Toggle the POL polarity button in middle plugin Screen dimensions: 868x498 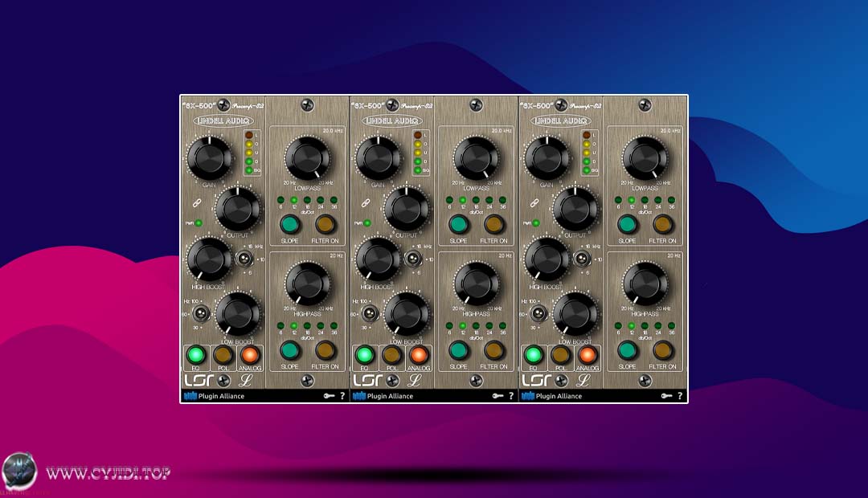pos(392,354)
